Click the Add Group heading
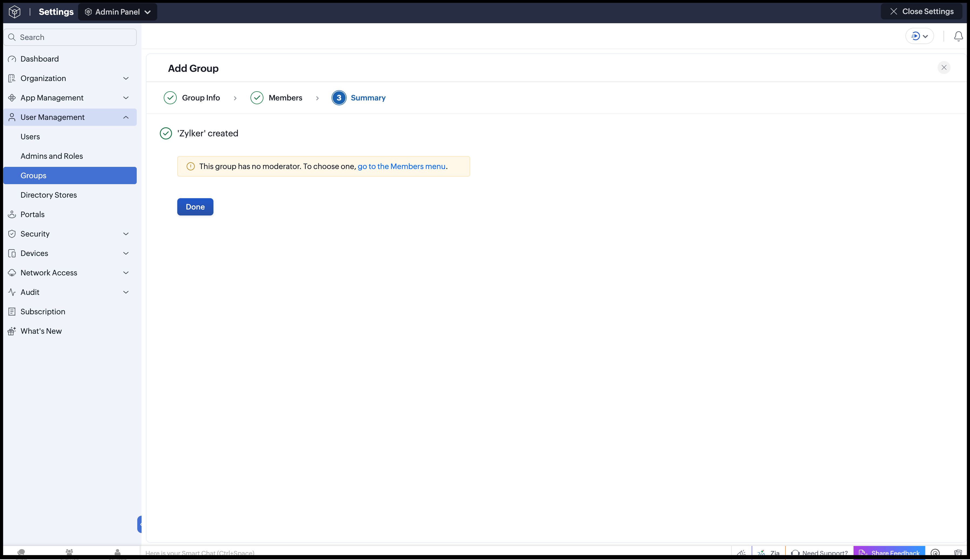This screenshot has width=970, height=560. pyautogui.click(x=193, y=69)
